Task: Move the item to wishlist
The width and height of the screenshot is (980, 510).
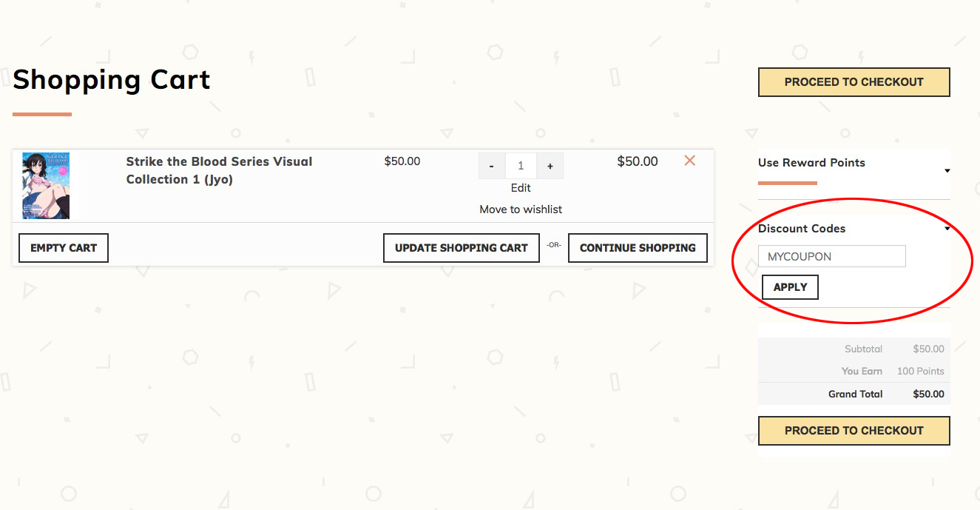Action: [x=521, y=209]
